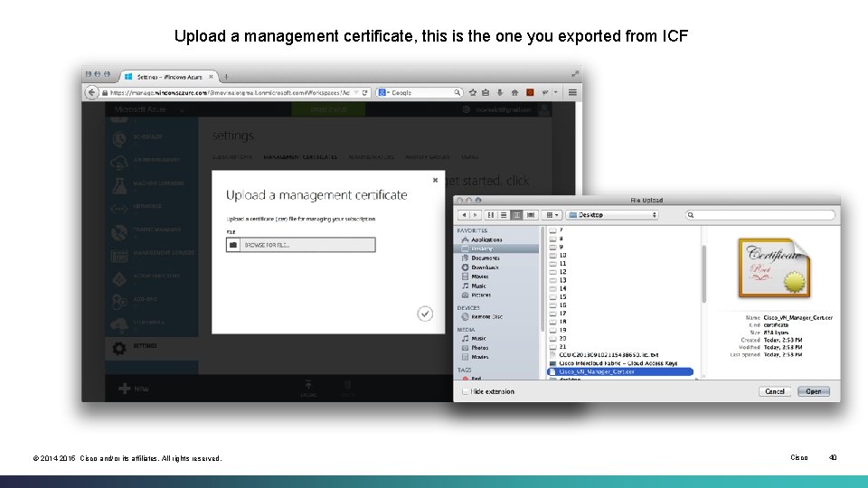Switch to the Affinity Groups tab
Viewport: 868px width, 488px height.
(428, 157)
